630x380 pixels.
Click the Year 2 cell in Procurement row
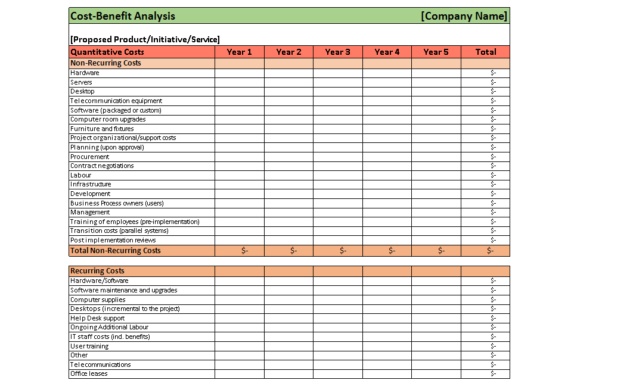(289, 157)
